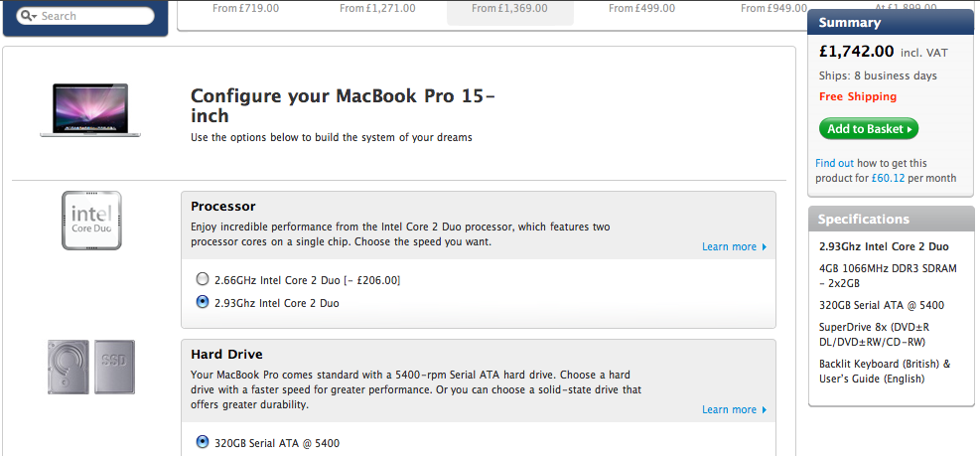The height and width of the screenshot is (456, 980).
Task: Select the From £719.00 product tab
Action: 245,9
